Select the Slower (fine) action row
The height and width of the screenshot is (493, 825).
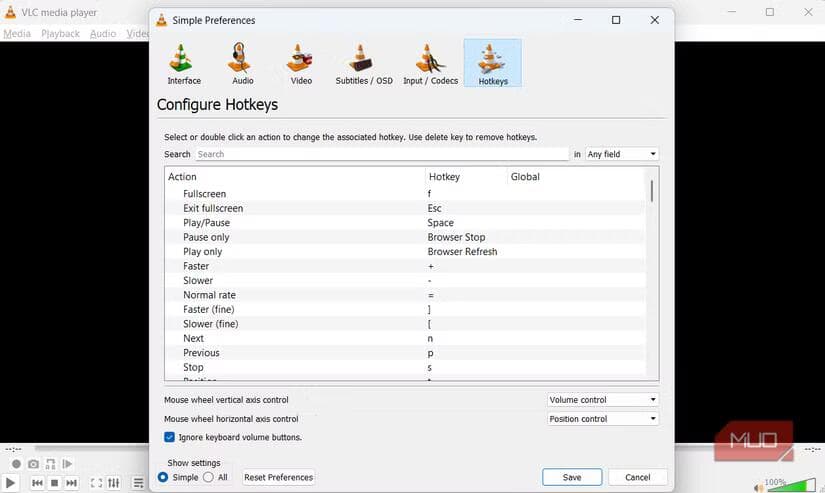(x=405, y=324)
